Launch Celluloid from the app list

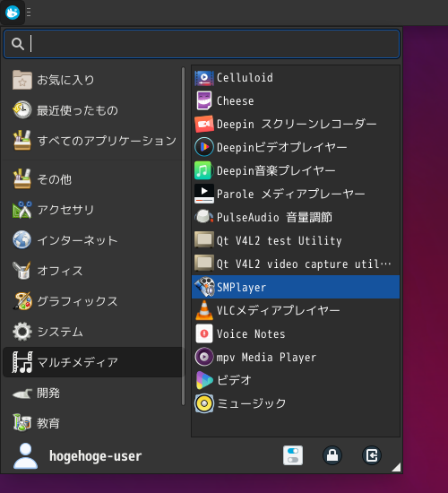coord(296,78)
